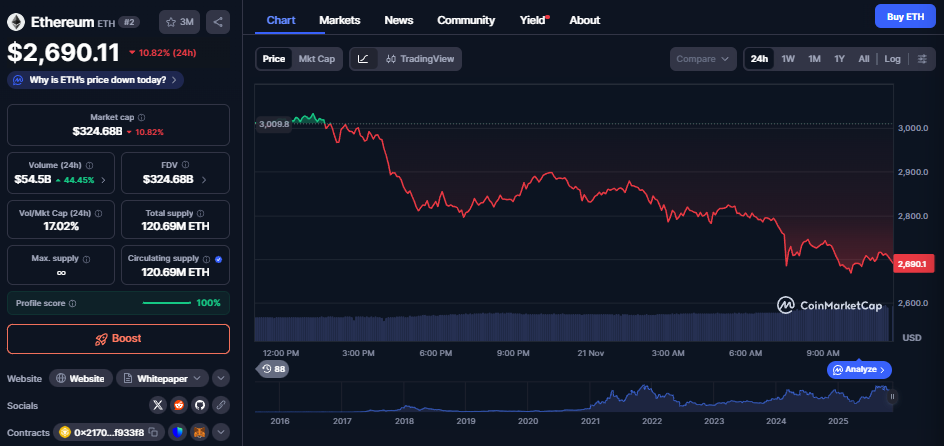This screenshot has height=446, width=944.
Task: Click info icon next to Volume (24h)
Action: (90, 165)
